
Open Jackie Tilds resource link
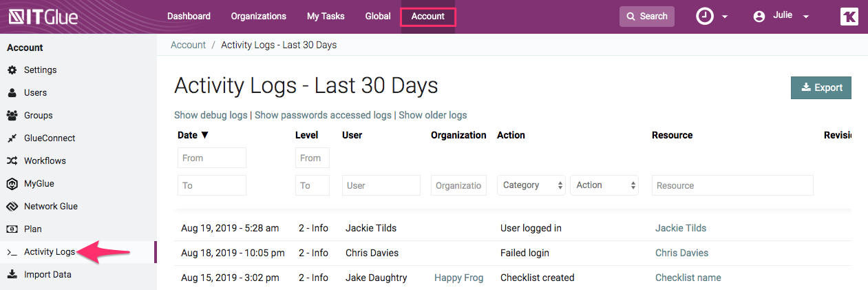(681, 228)
